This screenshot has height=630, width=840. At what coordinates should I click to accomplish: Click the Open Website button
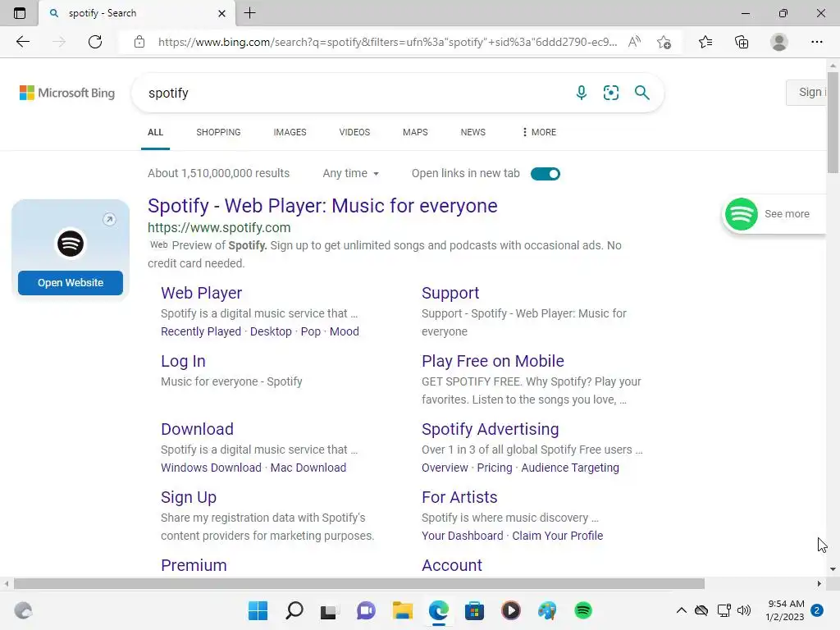coord(71,283)
